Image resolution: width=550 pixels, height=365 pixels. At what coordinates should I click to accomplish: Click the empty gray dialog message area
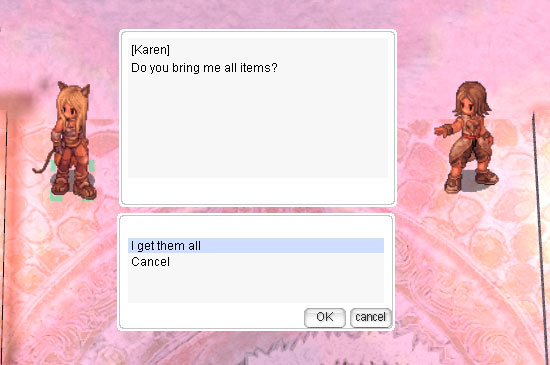click(x=258, y=126)
